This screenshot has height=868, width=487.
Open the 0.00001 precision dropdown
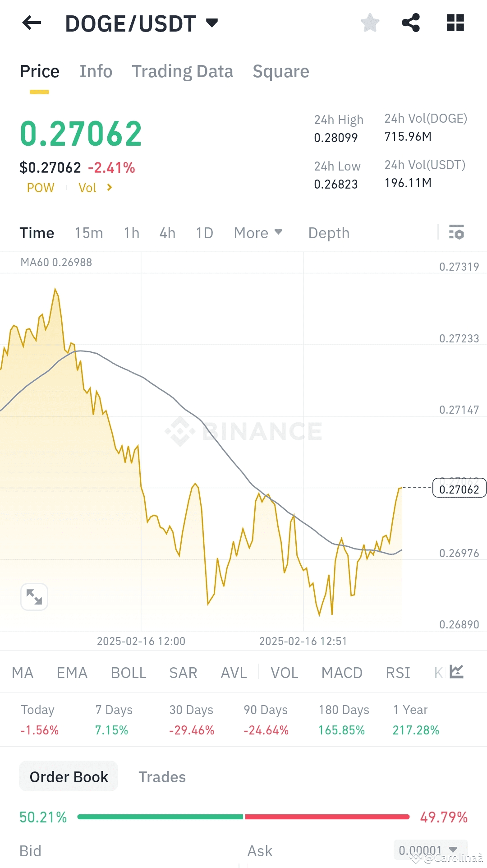pos(430,850)
